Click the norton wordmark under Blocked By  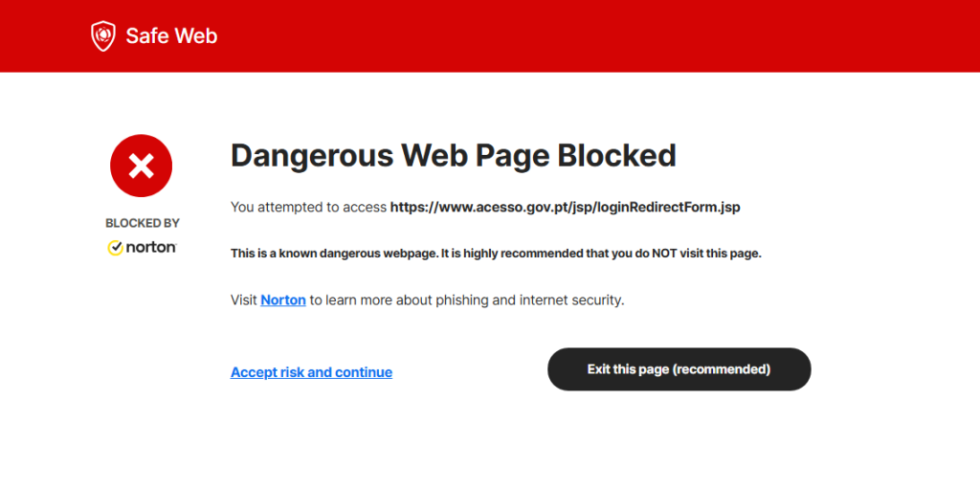[150, 248]
